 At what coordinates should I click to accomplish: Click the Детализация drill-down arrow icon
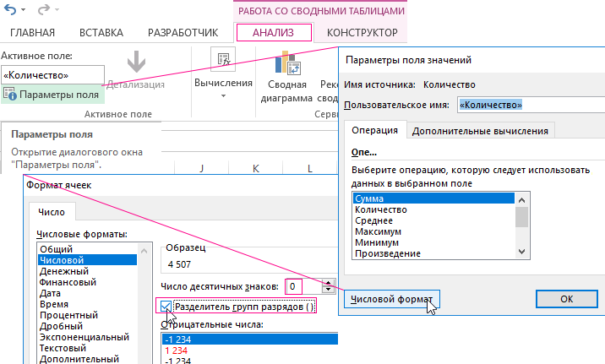click(136, 62)
